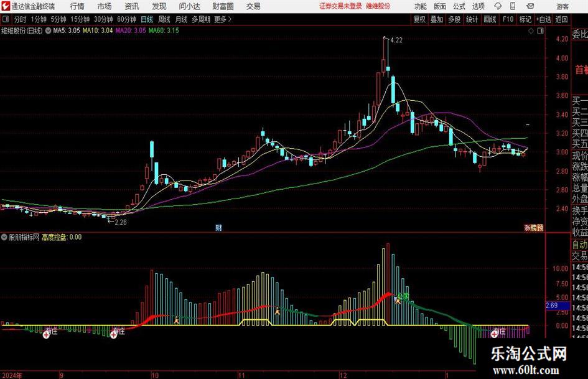
Task: Open the mobile phone icon in title bar
Action: pyautogui.click(x=513, y=6)
